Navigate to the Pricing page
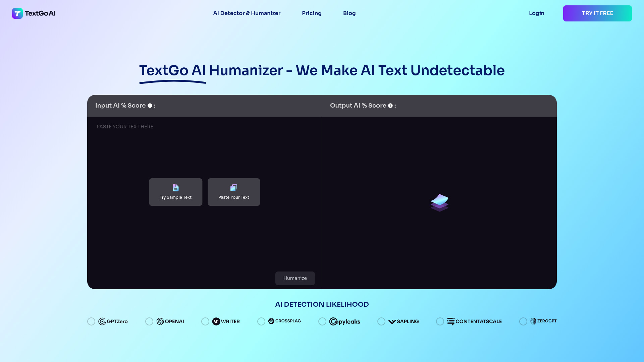 click(312, 13)
